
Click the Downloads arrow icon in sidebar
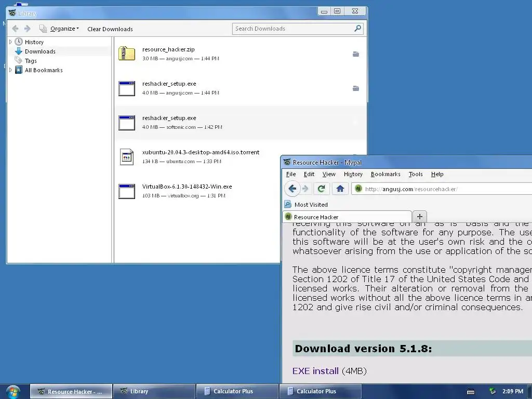[x=19, y=51]
